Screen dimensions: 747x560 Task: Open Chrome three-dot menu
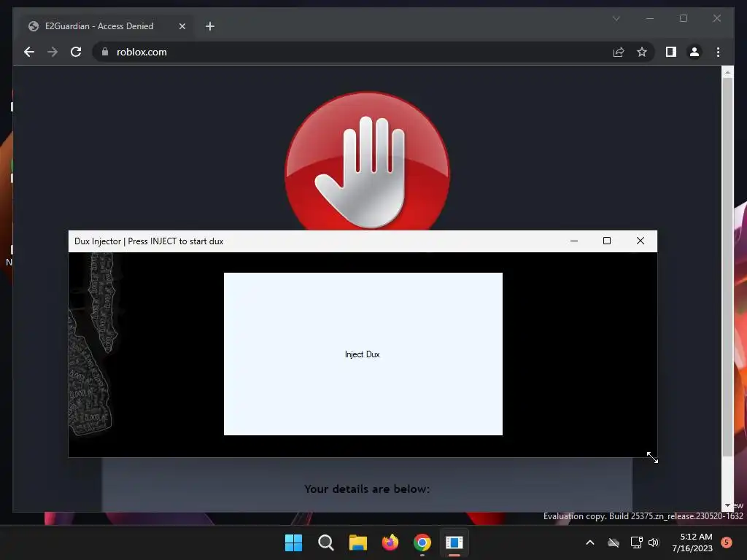coord(718,52)
